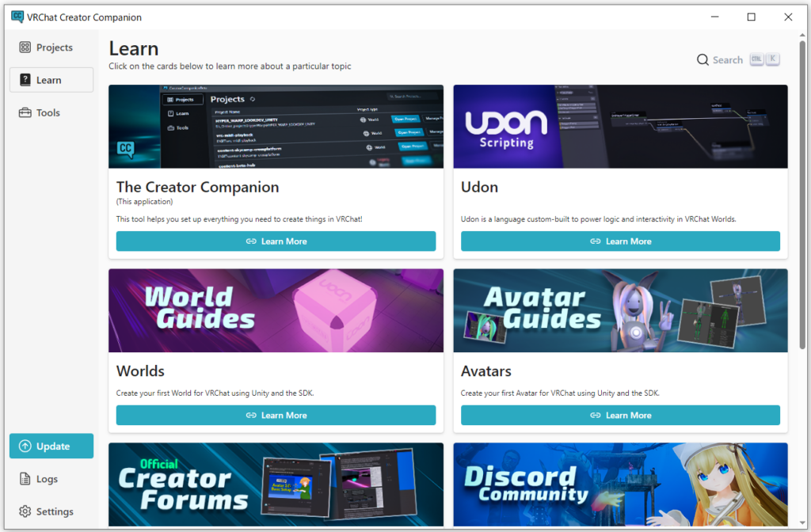Click the 'The Creator Companion' card title
Image resolution: width=811 pixels, height=532 pixels.
click(197, 187)
